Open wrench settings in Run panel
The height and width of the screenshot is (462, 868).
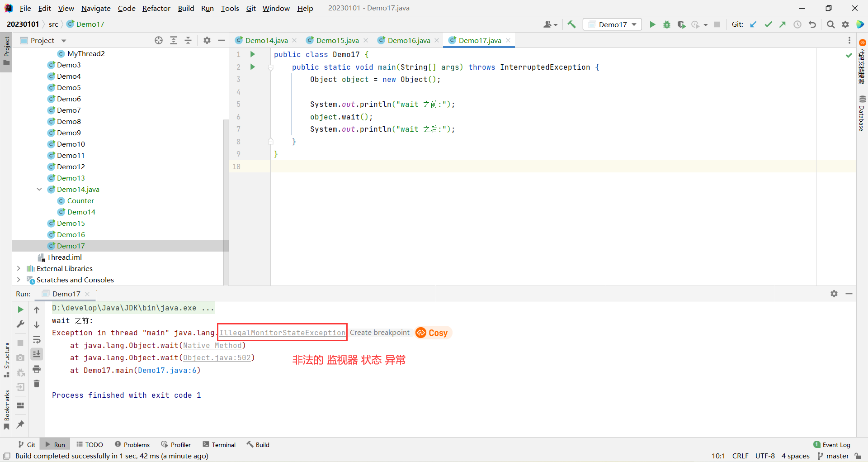20,324
